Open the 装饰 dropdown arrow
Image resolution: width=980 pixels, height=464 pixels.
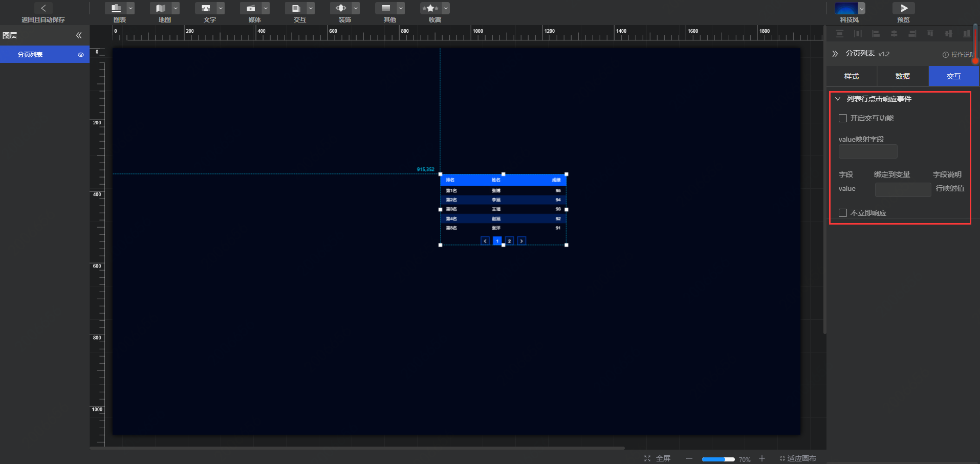[356, 8]
